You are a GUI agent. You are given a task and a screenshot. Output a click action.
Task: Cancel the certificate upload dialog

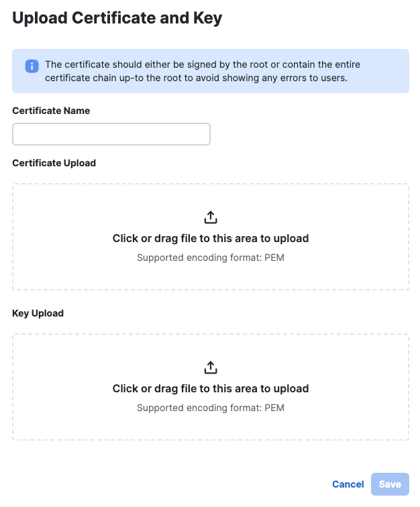[348, 484]
